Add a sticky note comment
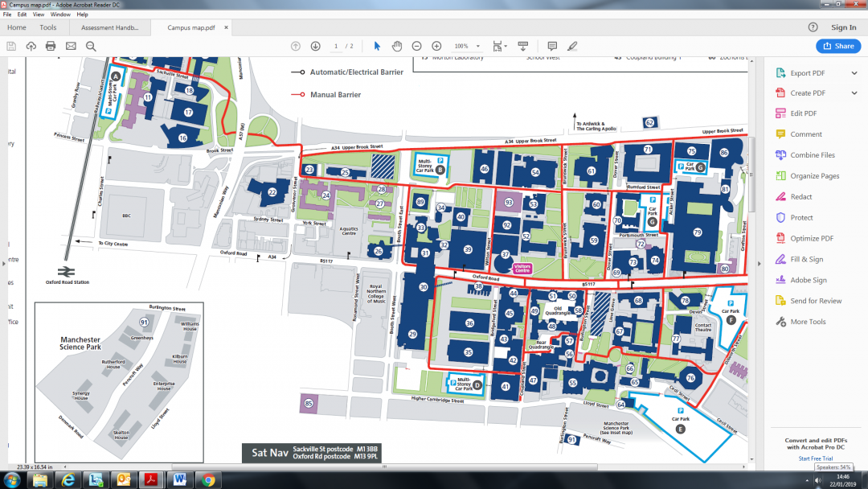Viewport: 868px width, 489px height. tap(551, 46)
